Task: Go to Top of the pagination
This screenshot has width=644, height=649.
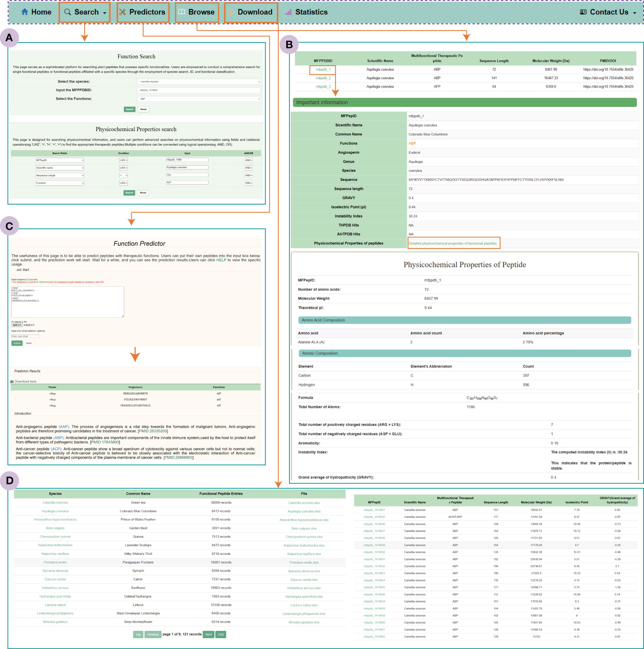Action: [x=138, y=634]
